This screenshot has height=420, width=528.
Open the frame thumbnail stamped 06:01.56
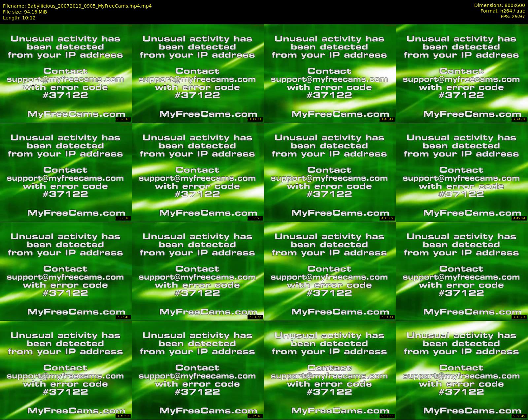(x=197, y=271)
